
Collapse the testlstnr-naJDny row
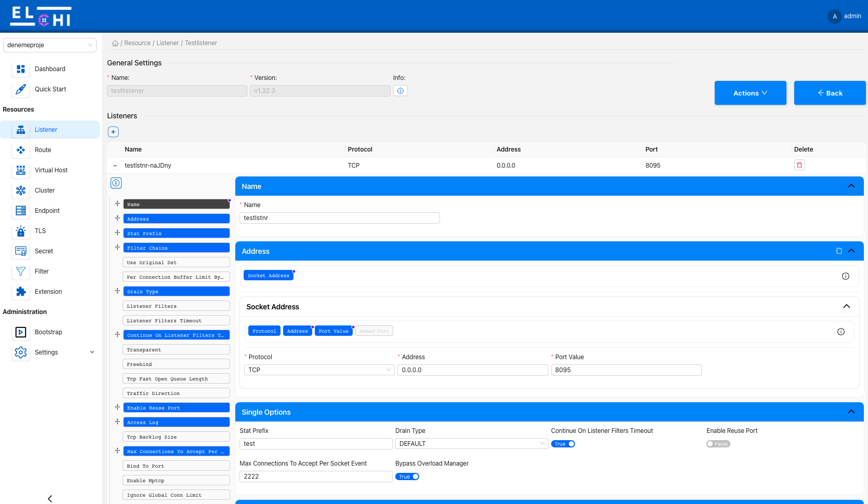point(115,166)
